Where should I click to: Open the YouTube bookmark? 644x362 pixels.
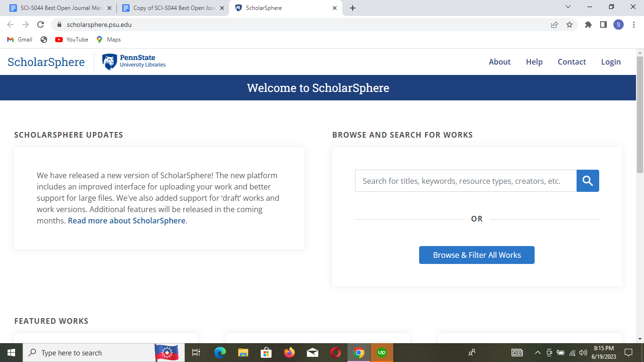pos(71,40)
